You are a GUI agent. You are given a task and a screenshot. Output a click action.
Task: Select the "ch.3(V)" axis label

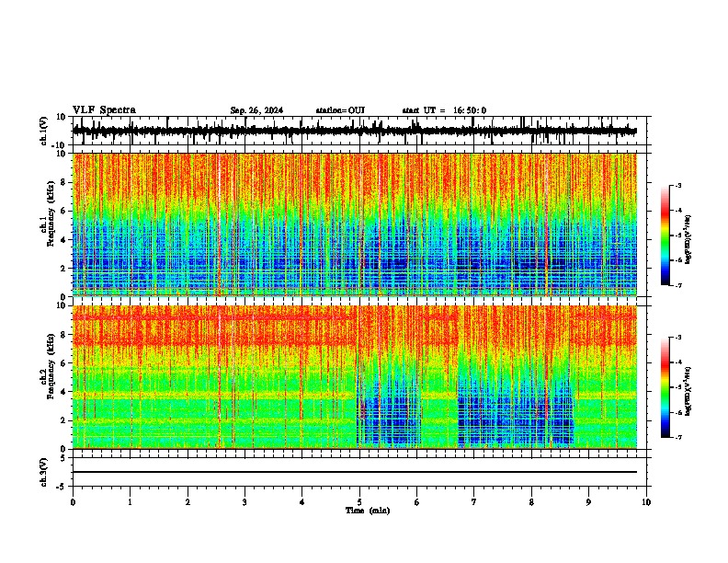pyautogui.click(x=44, y=472)
